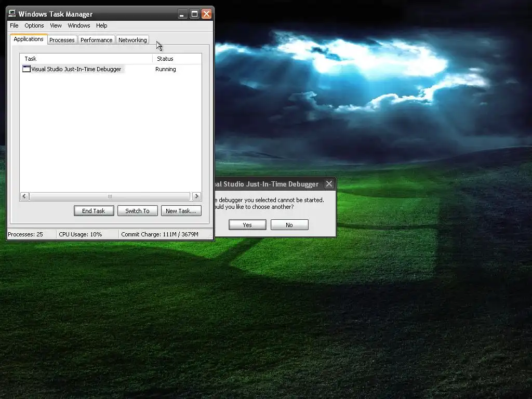
Task: Open the Windows menu
Action: pyautogui.click(x=79, y=25)
